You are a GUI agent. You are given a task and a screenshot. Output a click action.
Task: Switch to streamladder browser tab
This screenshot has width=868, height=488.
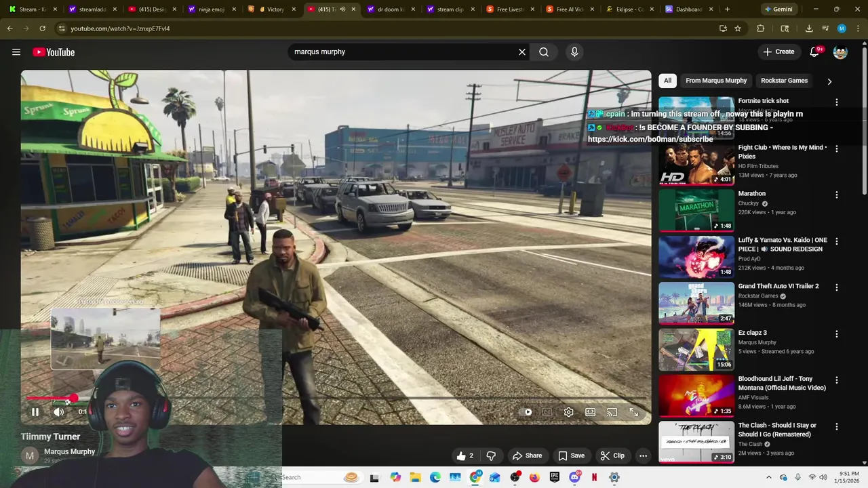92,9
